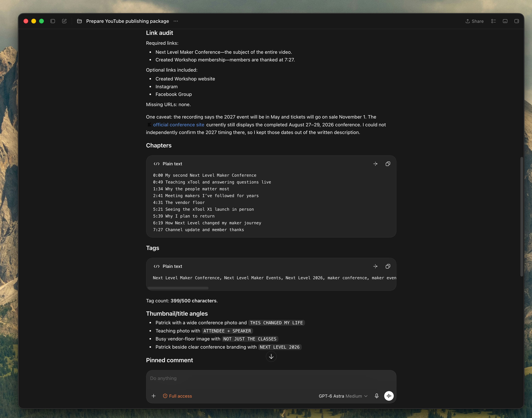The image size is (532, 418).
Task: Open the official conference site link
Action: pyautogui.click(x=179, y=125)
